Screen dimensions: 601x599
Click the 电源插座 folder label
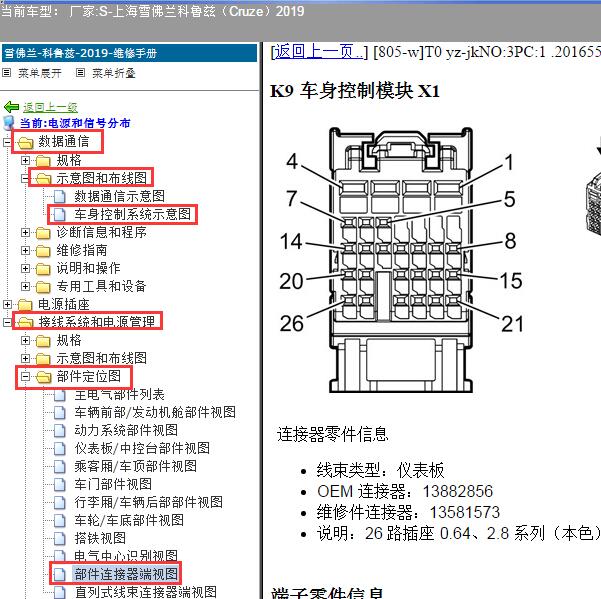point(64,305)
